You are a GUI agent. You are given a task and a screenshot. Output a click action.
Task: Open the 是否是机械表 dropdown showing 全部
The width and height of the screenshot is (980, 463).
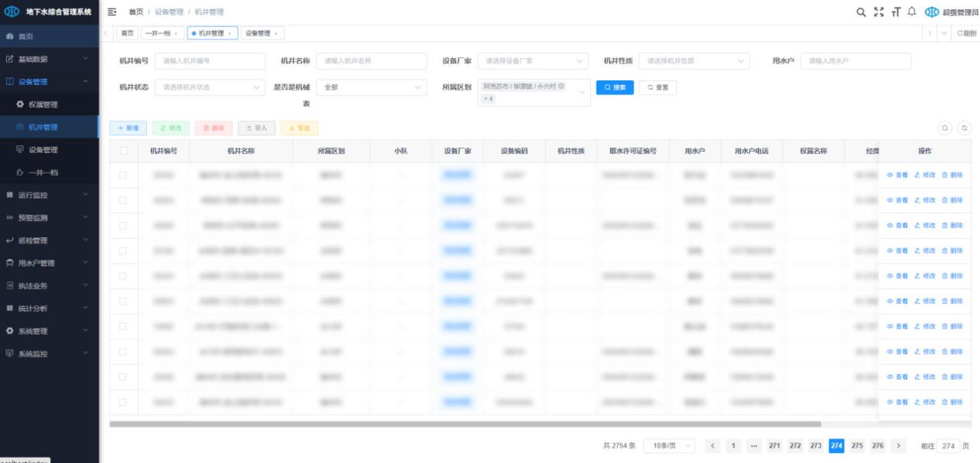[x=372, y=87]
